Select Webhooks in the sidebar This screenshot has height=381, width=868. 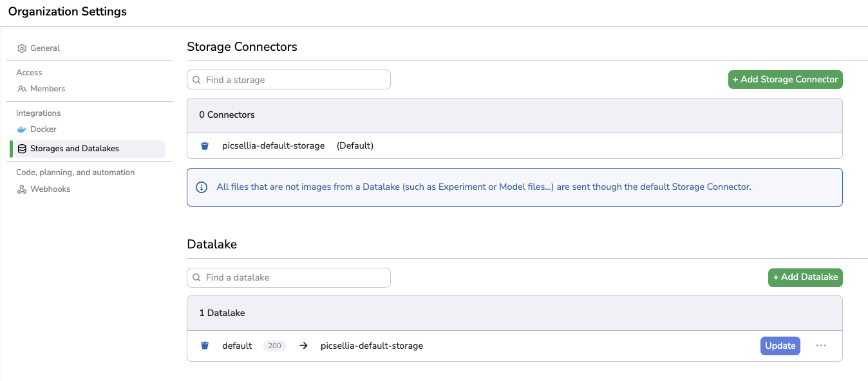pyautogui.click(x=50, y=189)
